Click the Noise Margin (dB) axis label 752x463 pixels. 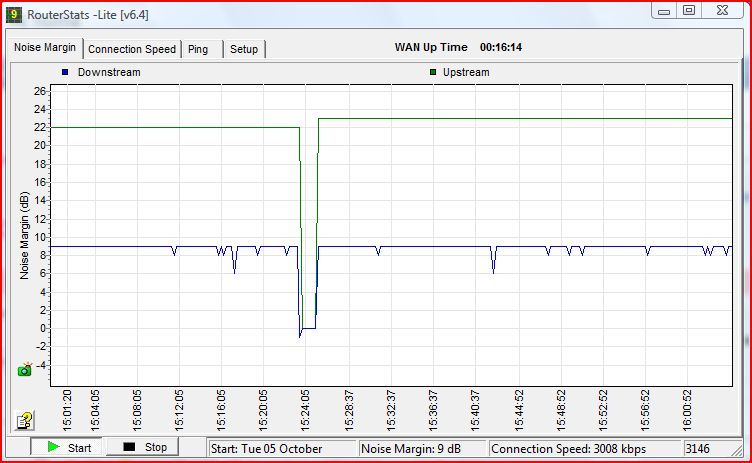(x=25, y=236)
